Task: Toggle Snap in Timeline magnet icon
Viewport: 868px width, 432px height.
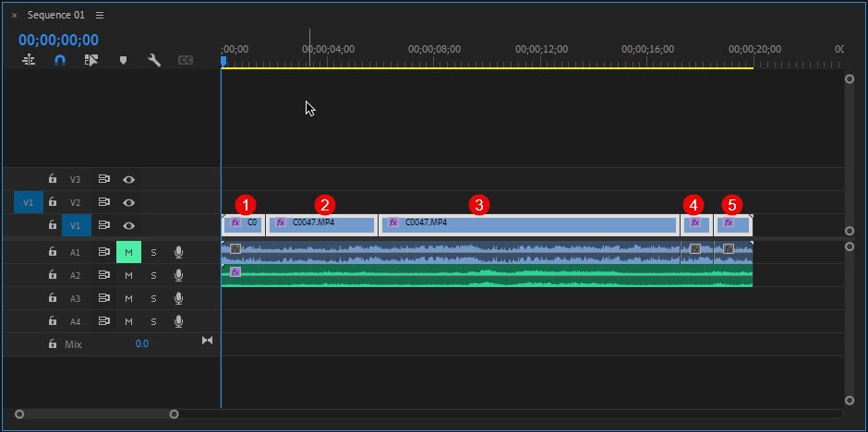Action: click(60, 60)
